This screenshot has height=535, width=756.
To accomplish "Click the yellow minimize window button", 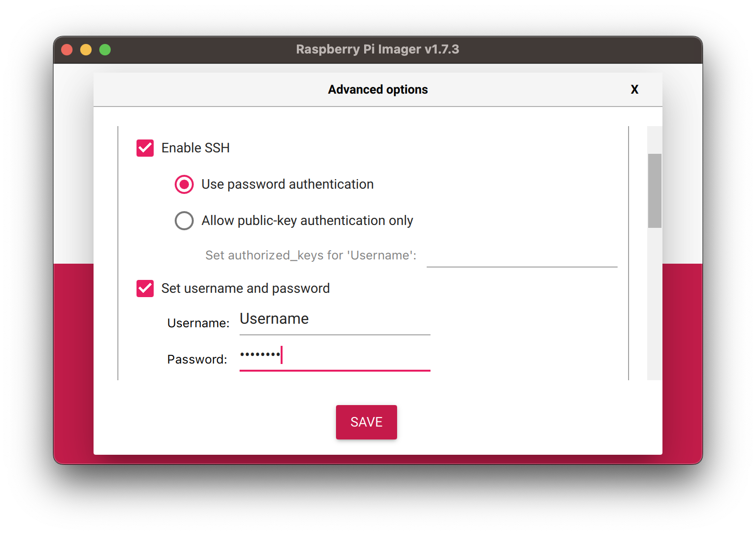I will pos(86,50).
